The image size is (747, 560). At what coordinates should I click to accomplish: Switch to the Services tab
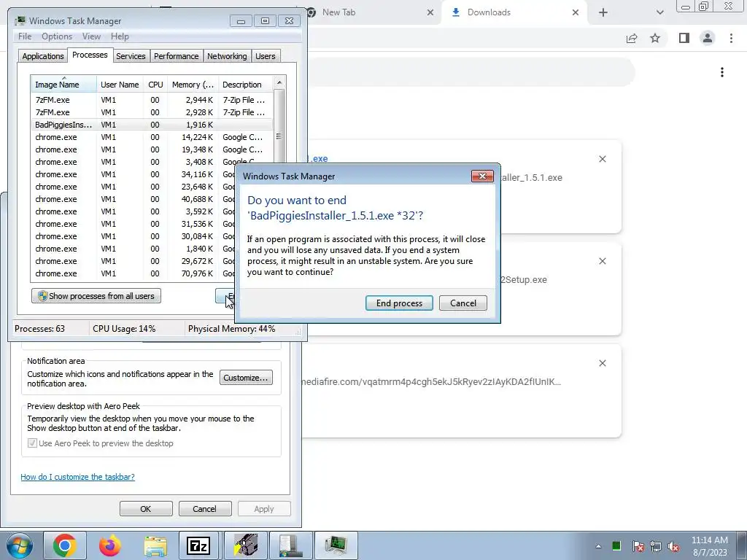tap(131, 56)
